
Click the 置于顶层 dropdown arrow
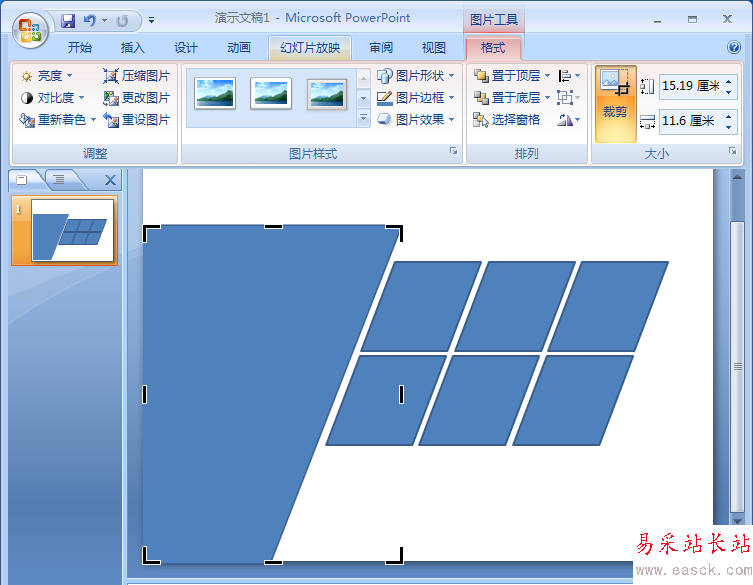(547, 76)
